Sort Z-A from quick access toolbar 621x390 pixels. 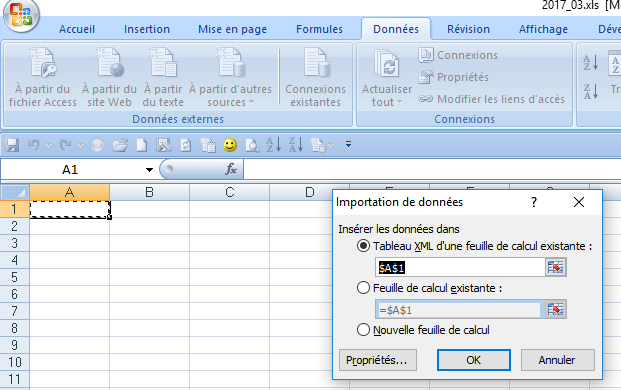click(x=296, y=145)
